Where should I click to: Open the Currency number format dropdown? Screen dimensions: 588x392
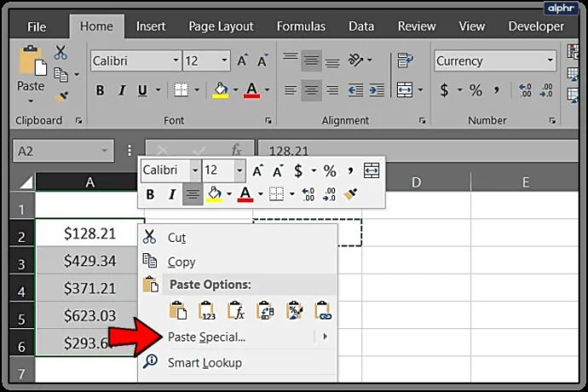click(550, 60)
